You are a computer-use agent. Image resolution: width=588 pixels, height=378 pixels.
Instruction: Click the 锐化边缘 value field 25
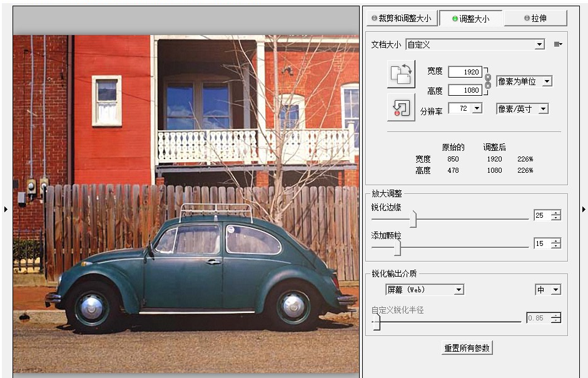click(542, 215)
